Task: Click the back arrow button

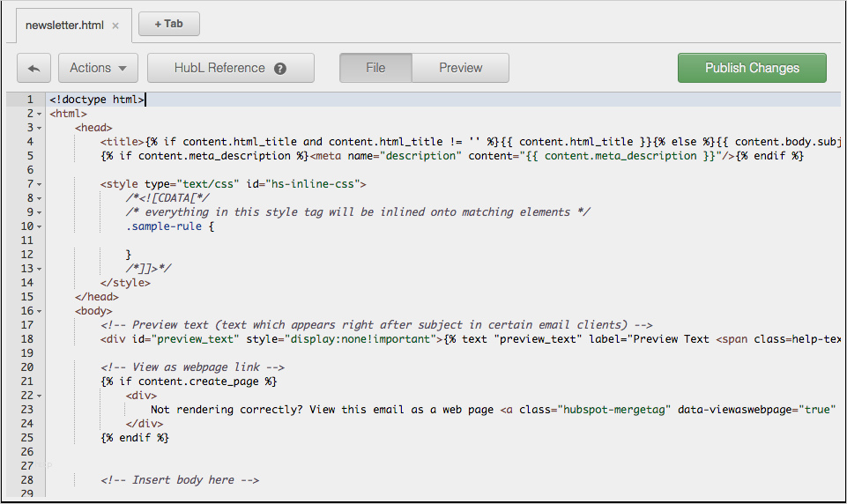Action: pos(34,68)
